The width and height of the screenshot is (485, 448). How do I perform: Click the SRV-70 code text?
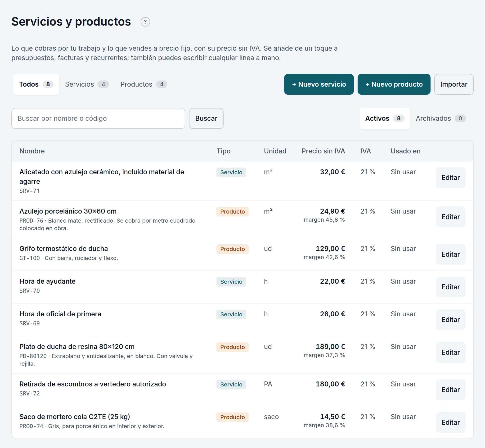click(x=30, y=291)
